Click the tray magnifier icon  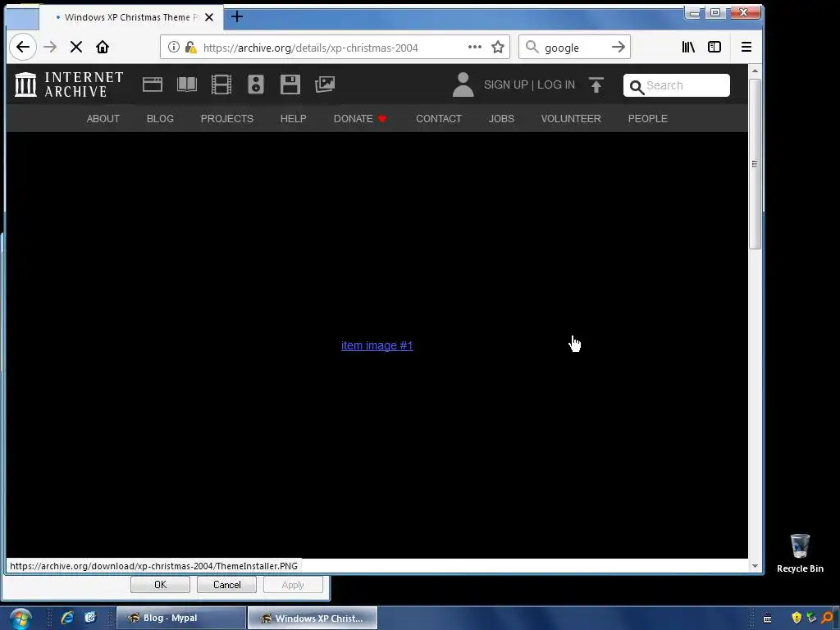828,618
